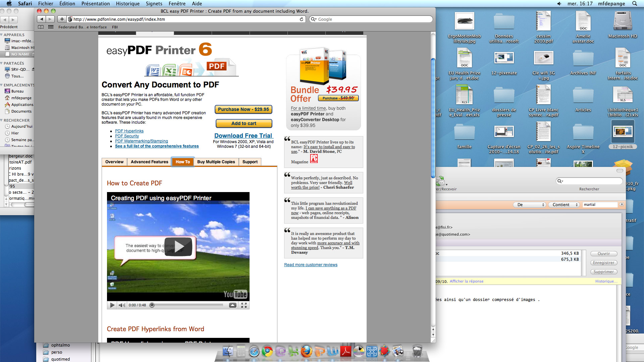Switch to the Advanced Features tab
The image size is (644, 362).
(x=149, y=162)
